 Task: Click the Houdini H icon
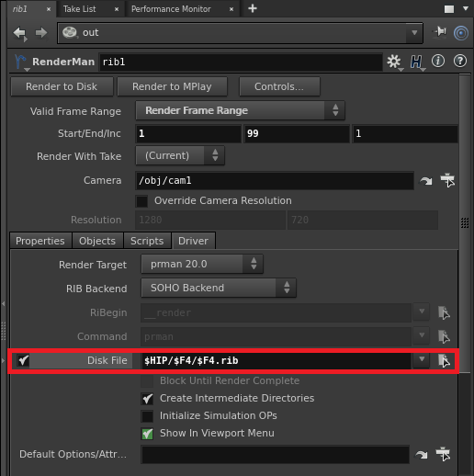coord(416,62)
